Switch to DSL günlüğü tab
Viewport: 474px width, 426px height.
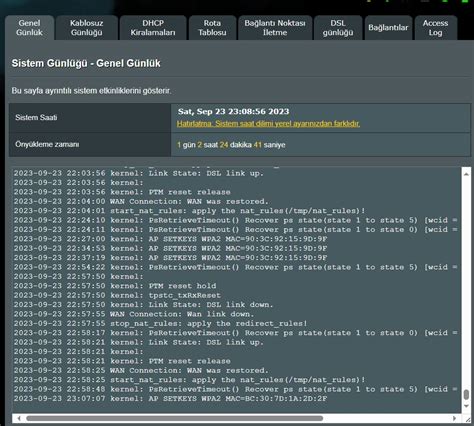(x=338, y=28)
